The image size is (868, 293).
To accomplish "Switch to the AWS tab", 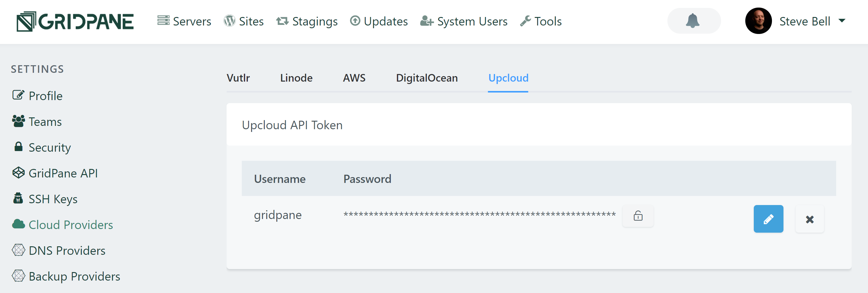I will click(x=354, y=78).
